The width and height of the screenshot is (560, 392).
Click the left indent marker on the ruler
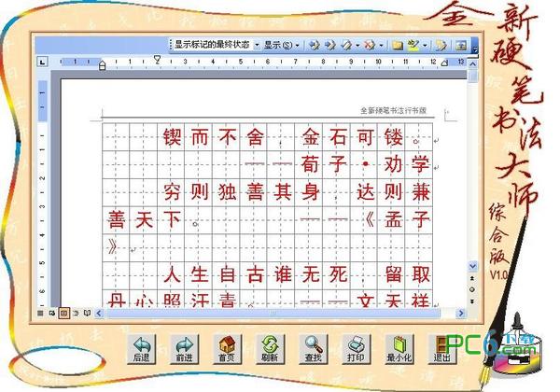(102, 65)
